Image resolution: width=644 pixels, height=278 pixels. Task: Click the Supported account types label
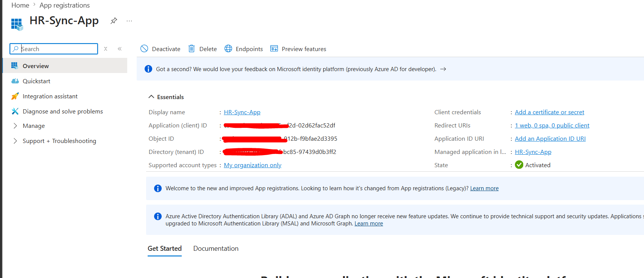tap(182, 165)
